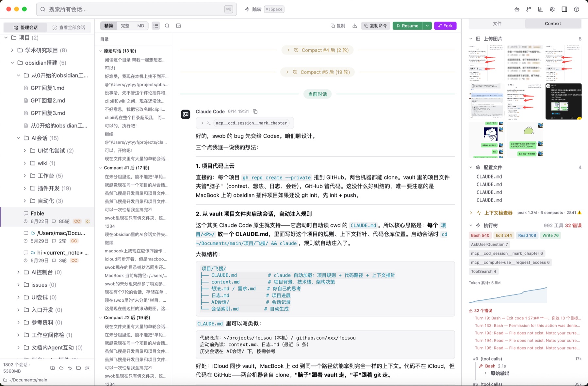Collapse the Compact #1 后 section in outline
This screenshot has width=588, height=386.
click(x=101, y=168)
